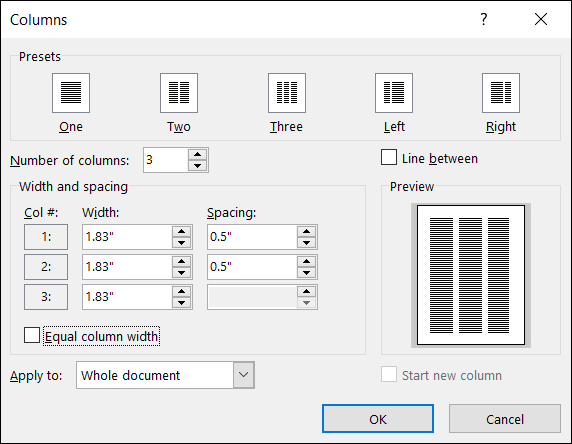Click the column 3 width field

(x=127, y=297)
